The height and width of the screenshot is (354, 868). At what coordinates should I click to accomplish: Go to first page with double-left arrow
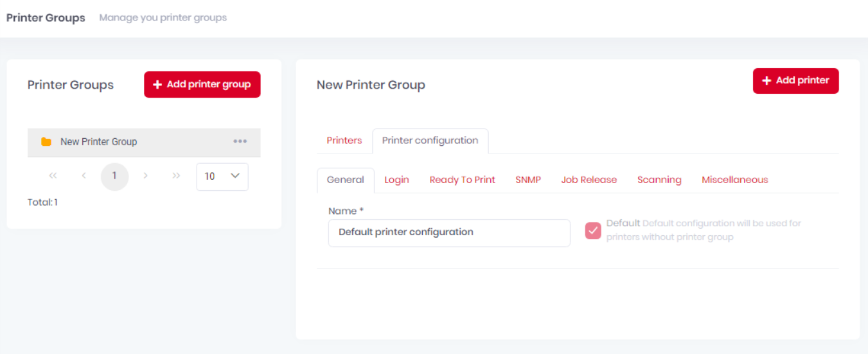click(53, 176)
